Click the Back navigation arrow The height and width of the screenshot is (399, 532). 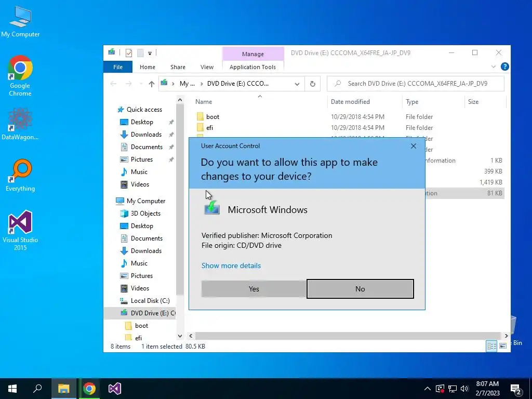point(114,84)
